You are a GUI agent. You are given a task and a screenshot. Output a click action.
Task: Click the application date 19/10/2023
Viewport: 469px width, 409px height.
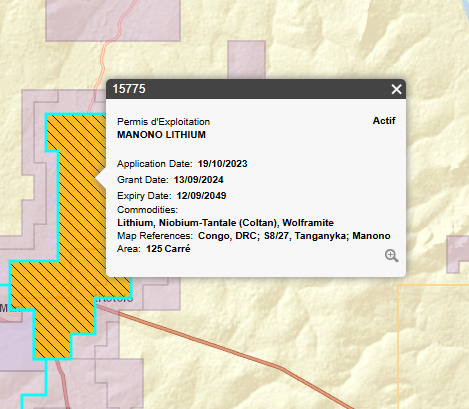(x=222, y=164)
